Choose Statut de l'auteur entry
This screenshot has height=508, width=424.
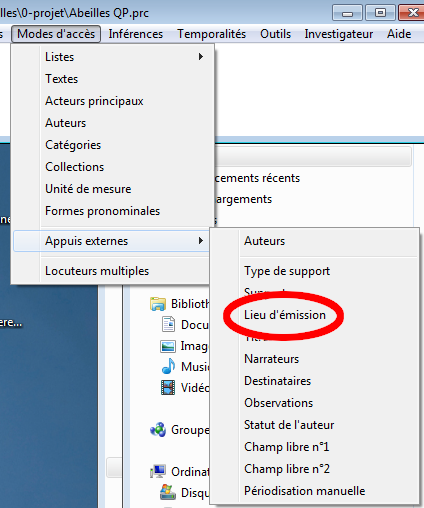pos(289,425)
